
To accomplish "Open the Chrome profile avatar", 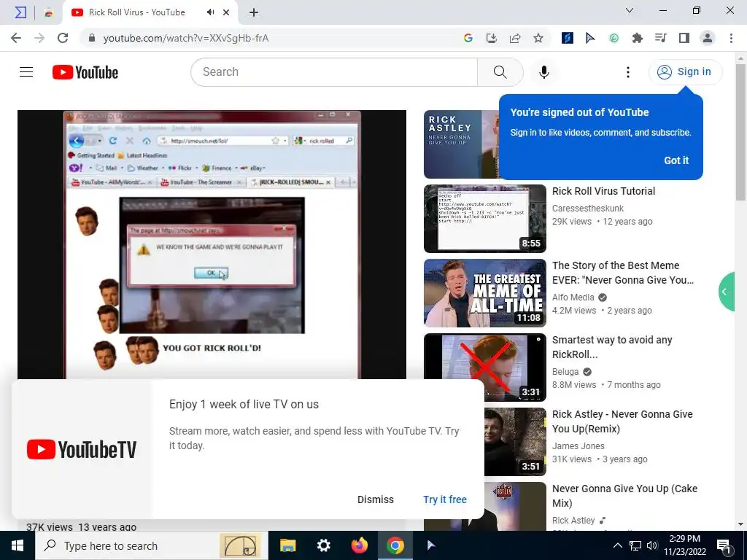I will (708, 38).
